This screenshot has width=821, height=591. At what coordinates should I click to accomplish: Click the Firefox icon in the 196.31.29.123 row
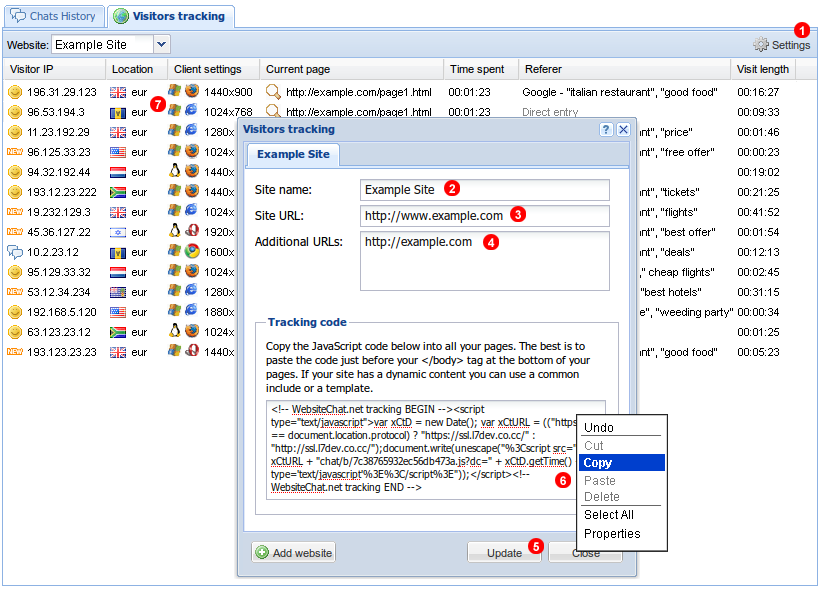click(192, 91)
